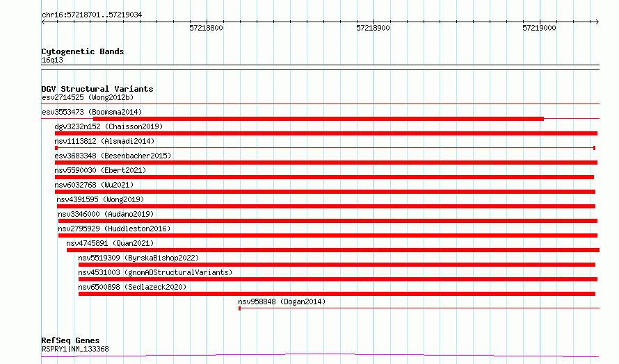This screenshot has height=364, width=619.
Task: Click the 57219000 ruler position label
Action: (539, 28)
